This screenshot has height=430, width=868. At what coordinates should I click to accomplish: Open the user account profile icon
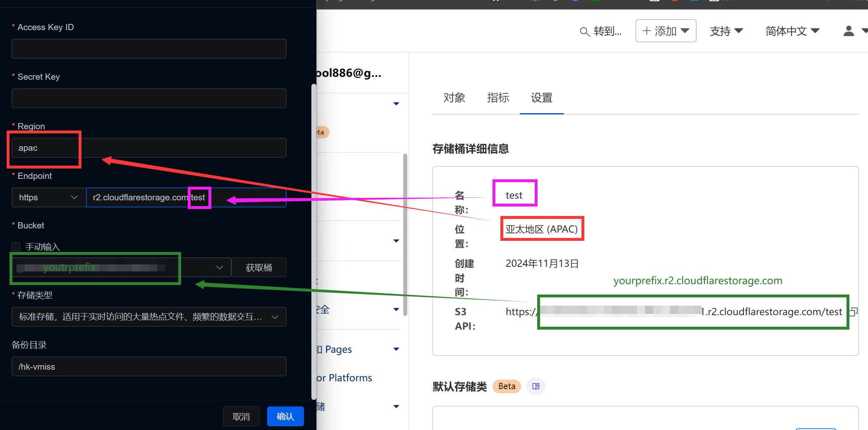click(x=849, y=31)
